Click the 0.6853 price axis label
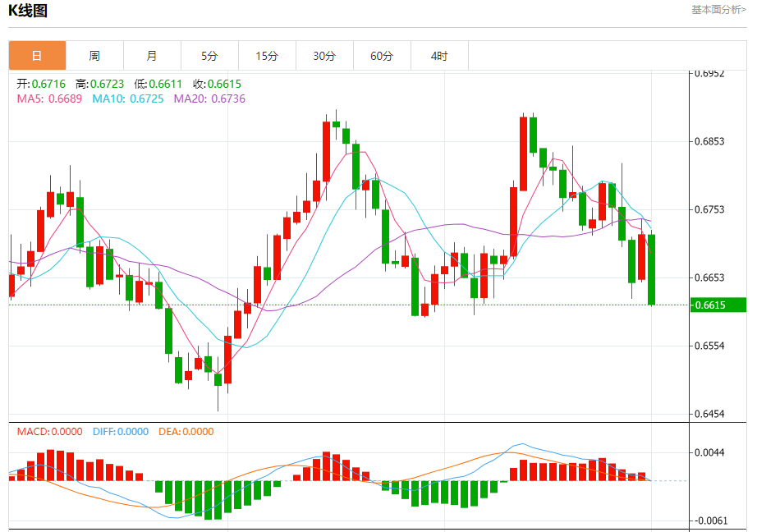 [x=709, y=141]
